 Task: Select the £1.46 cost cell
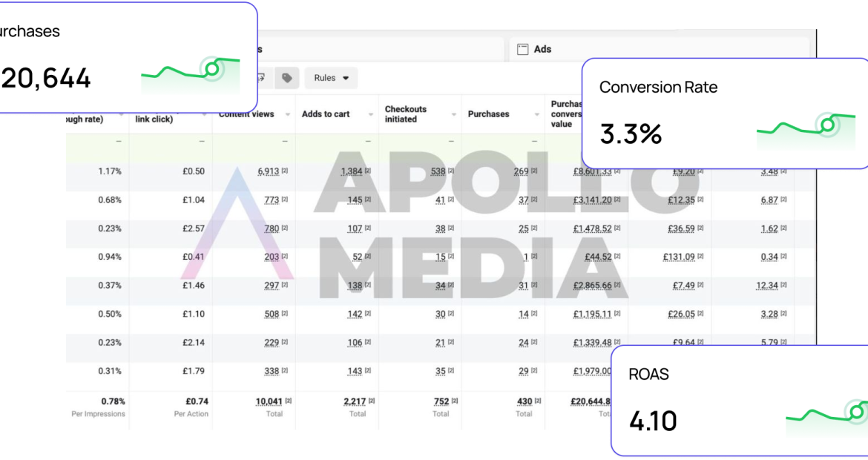coord(194,286)
